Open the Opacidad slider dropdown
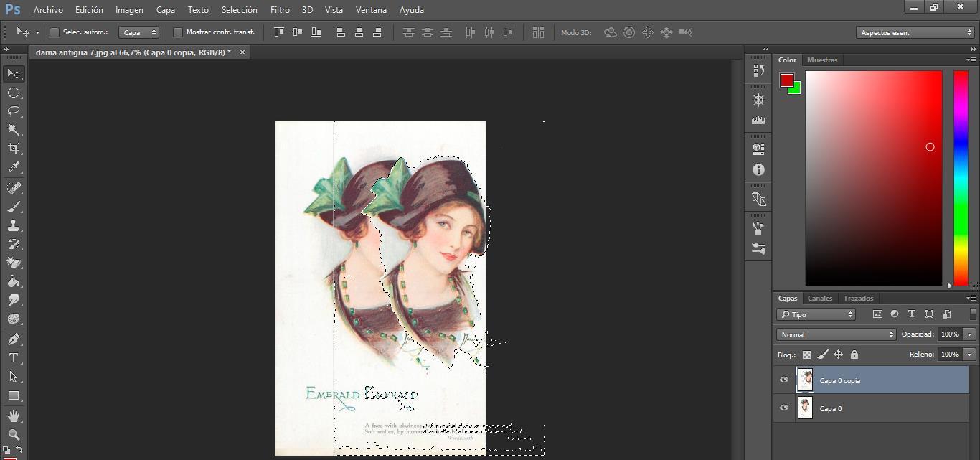This screenshot has width=980, height=460. point(970,334)
